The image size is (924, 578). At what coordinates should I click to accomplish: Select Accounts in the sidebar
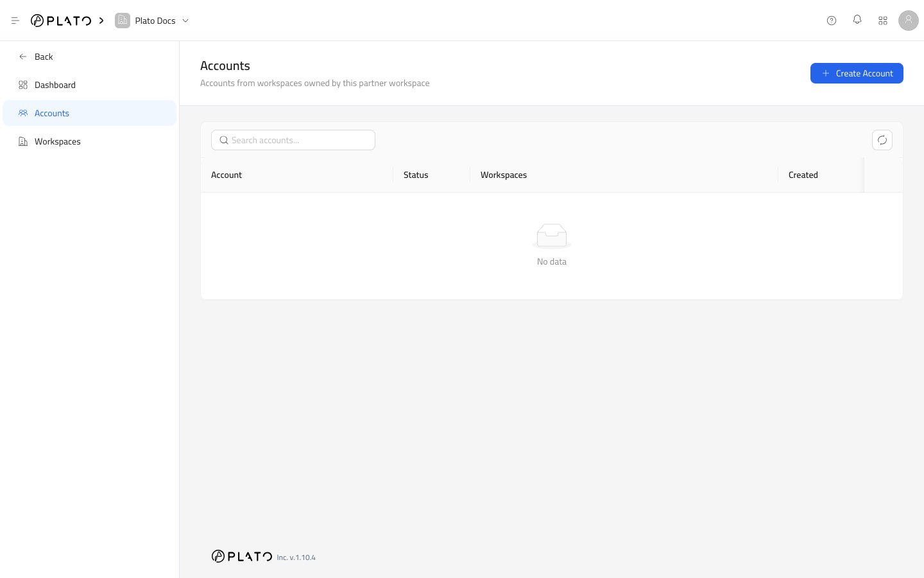click(89, 113)
